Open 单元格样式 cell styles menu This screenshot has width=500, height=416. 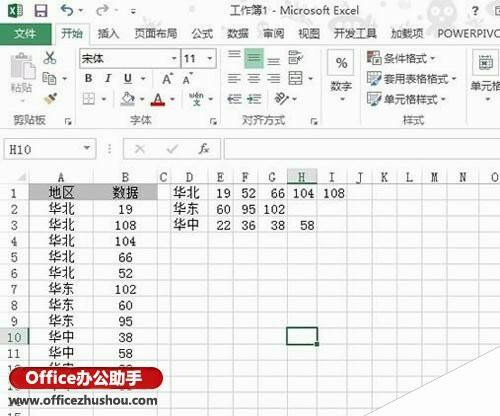point(406,99)
